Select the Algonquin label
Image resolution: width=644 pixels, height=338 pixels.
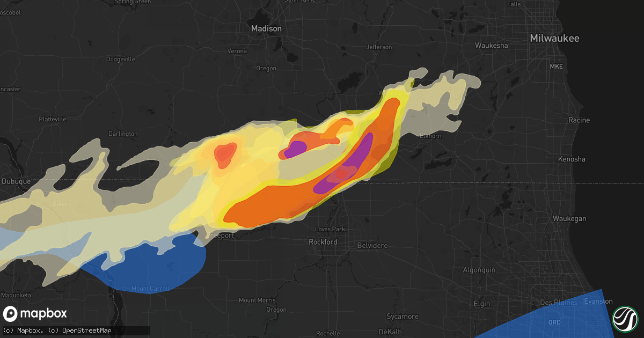click(x=479, y=270)
